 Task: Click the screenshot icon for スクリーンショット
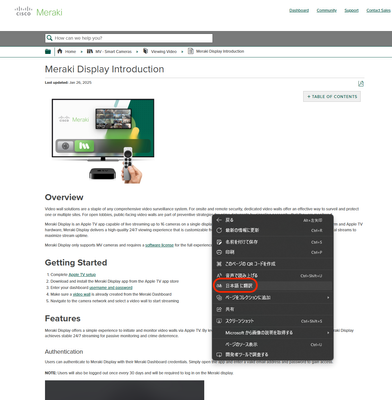(x=219, y=321)
